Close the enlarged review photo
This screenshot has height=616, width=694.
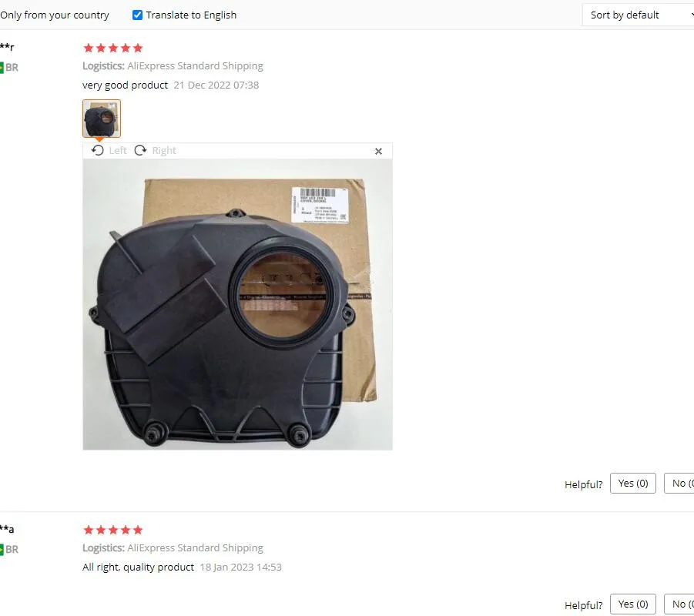click(x=378, y=152)
